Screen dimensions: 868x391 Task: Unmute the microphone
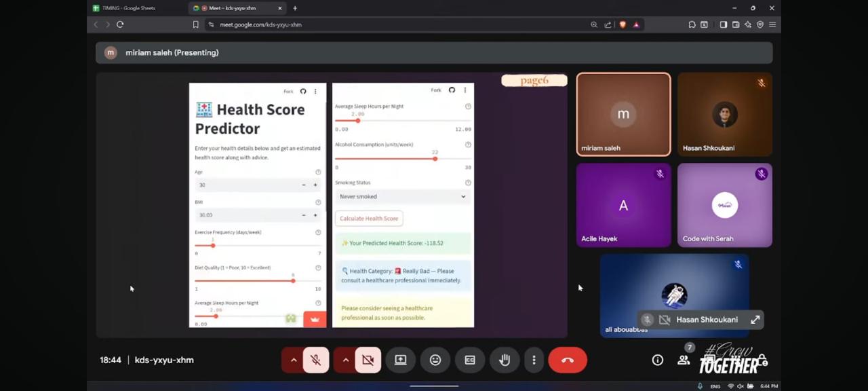[315, 360]
